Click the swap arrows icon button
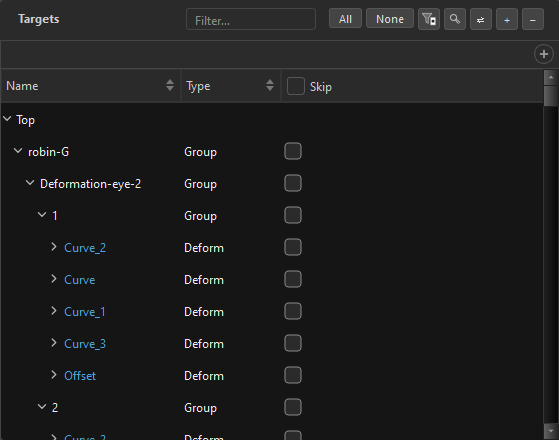 (481, 19)
